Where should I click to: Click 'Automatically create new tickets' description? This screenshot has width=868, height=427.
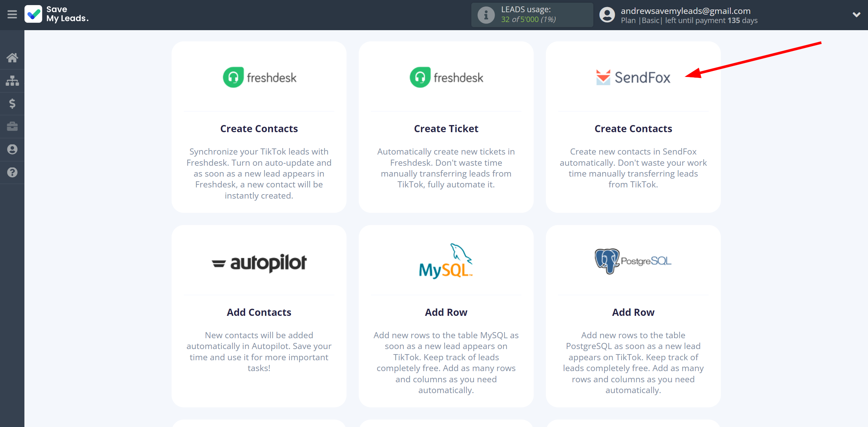pos(446,168)
